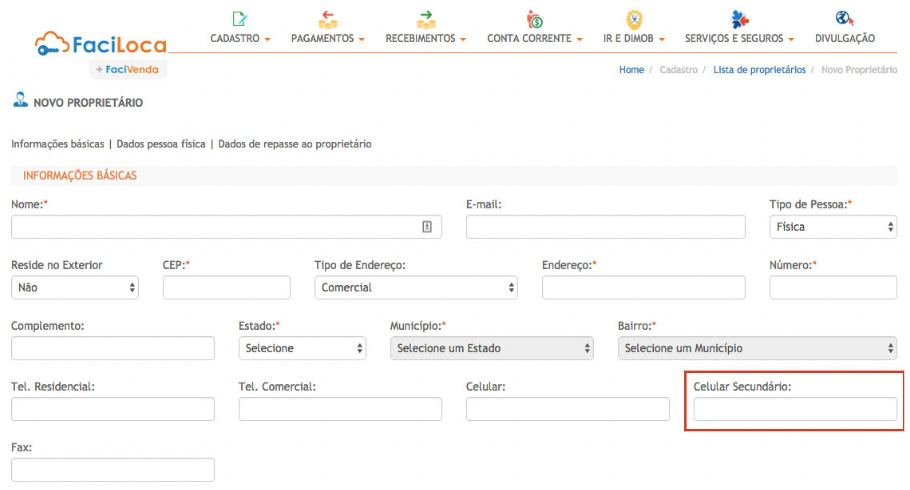Open the CADASTRO menu
Viewport: 910px width, 490px height.
click(240, 38)
